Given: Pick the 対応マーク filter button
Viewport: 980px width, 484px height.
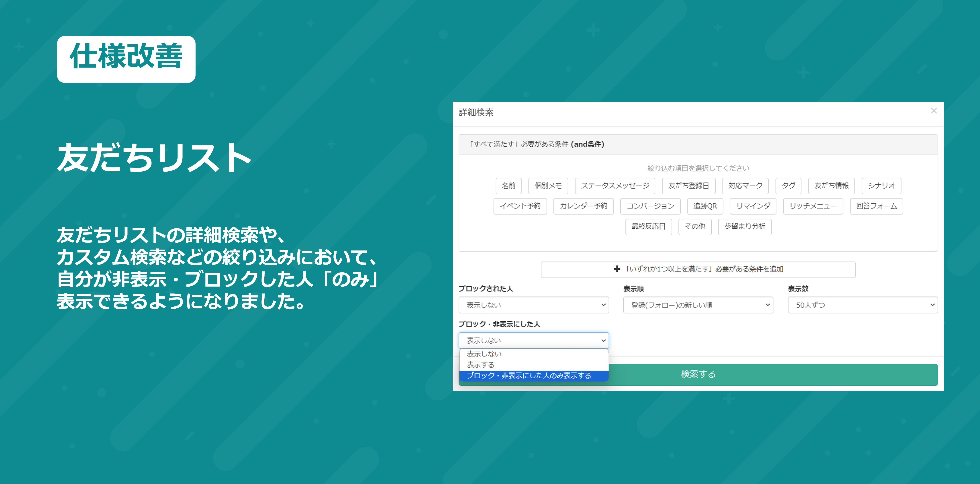Looking at the screenshot, I should 745,186.
